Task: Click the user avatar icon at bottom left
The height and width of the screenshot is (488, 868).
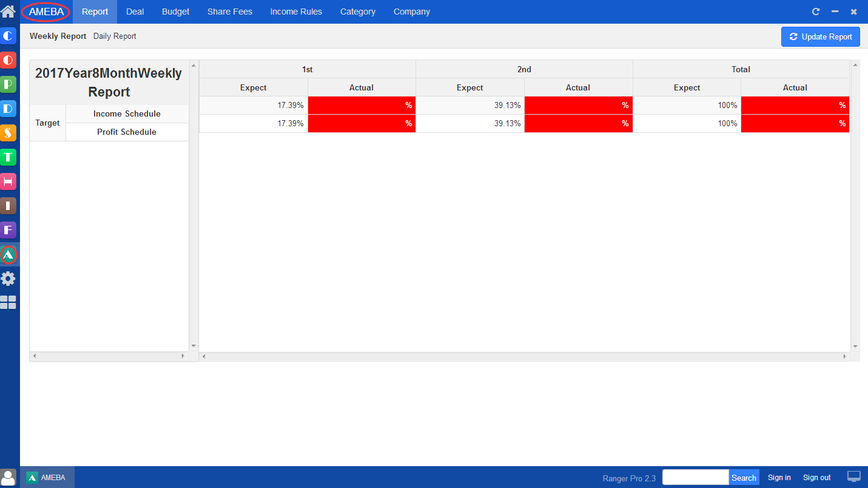Action: (8, 477)
